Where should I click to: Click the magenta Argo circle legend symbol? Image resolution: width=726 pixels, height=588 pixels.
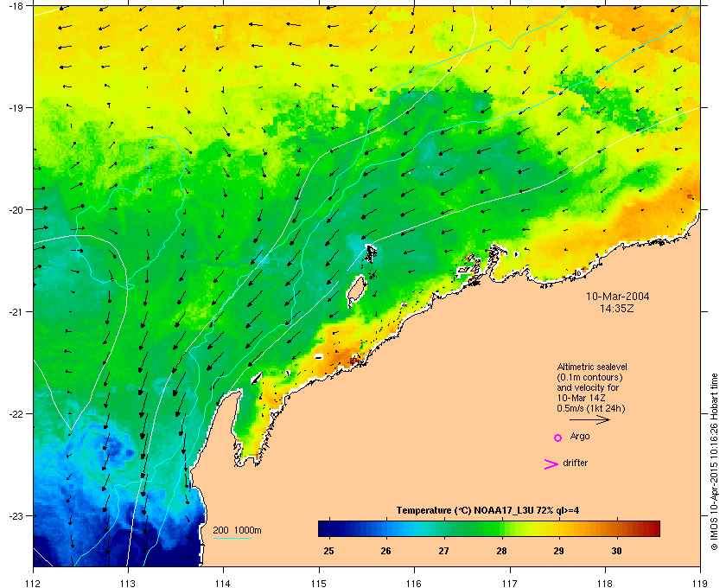pos(558,438)
